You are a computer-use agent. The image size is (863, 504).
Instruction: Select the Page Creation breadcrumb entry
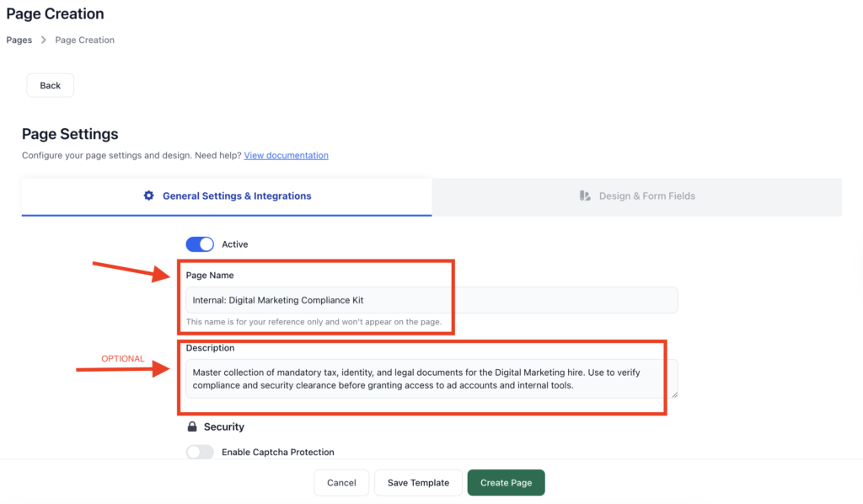coord(84,40)
